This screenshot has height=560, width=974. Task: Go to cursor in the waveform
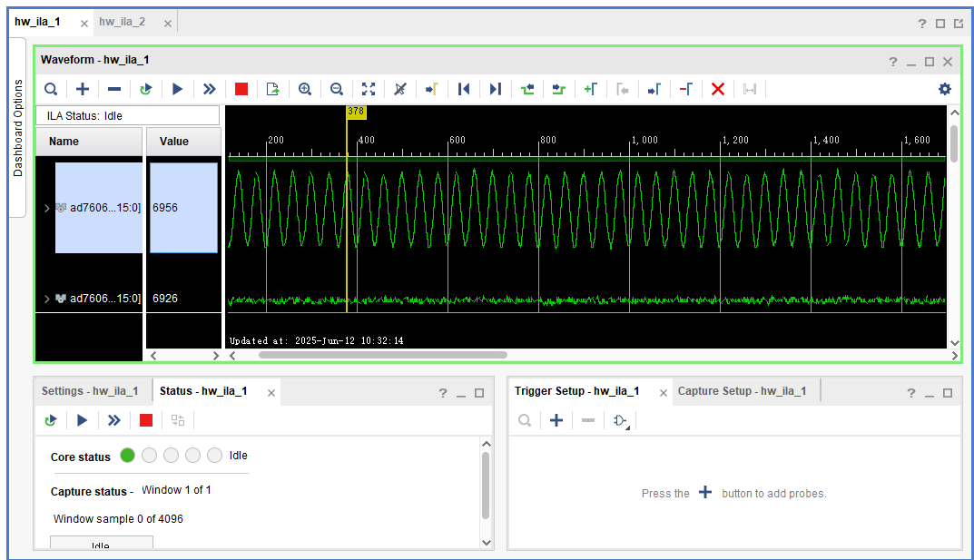coord(432,90)
